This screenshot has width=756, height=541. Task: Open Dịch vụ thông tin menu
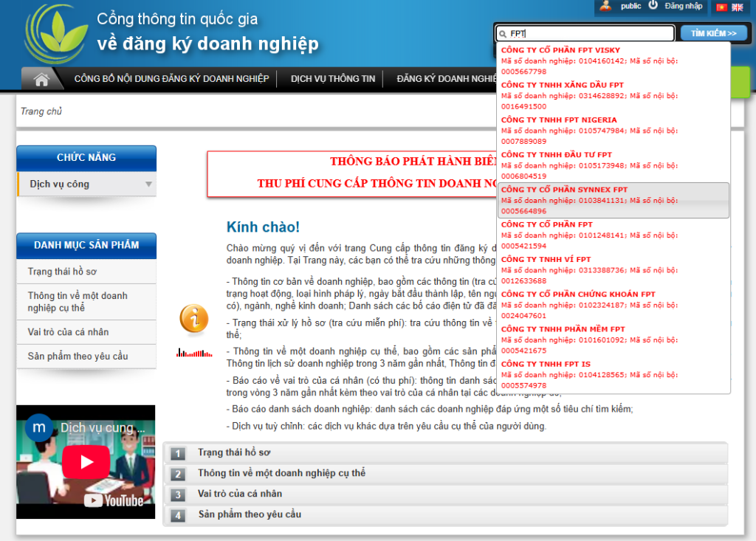coord(333,78)
